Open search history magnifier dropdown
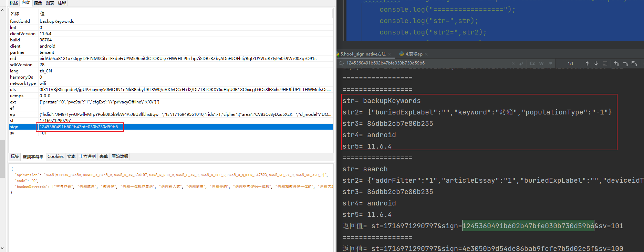644x252 pixels. 341,63
